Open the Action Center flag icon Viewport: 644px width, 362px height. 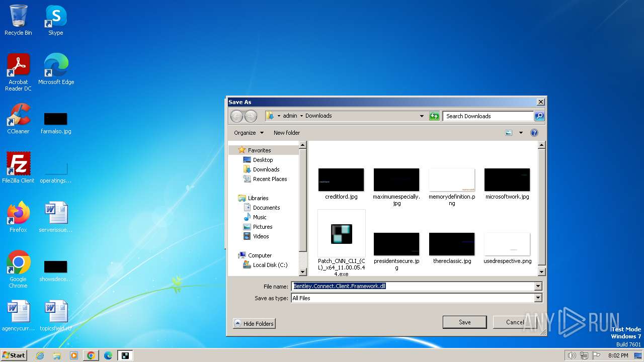pyautogui.click(x=597, y=355)
